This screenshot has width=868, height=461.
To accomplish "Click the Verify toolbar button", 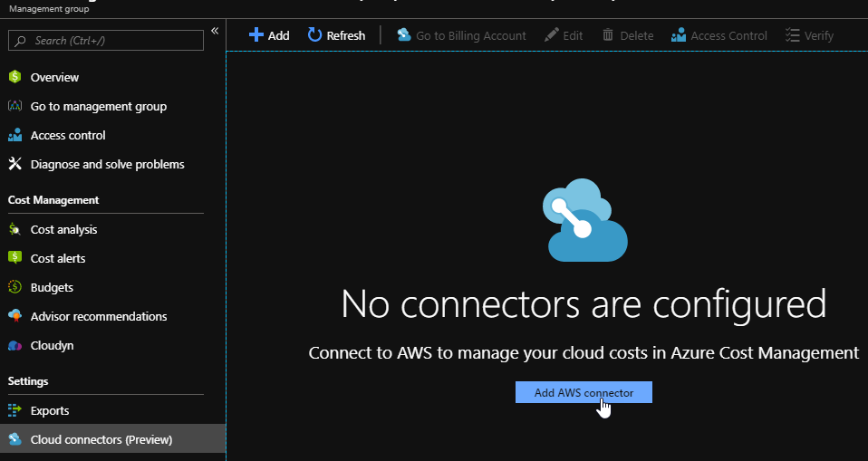I will 808,35.
